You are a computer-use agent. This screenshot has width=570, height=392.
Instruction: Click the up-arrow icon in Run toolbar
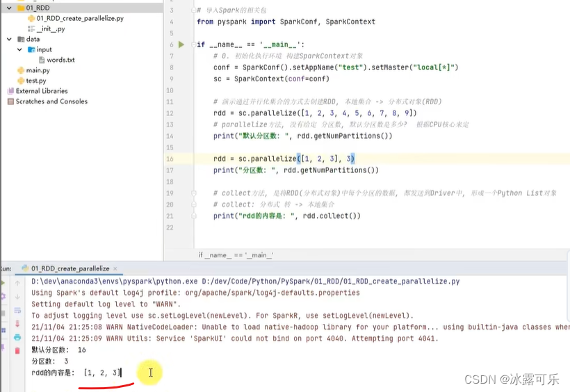17,283
